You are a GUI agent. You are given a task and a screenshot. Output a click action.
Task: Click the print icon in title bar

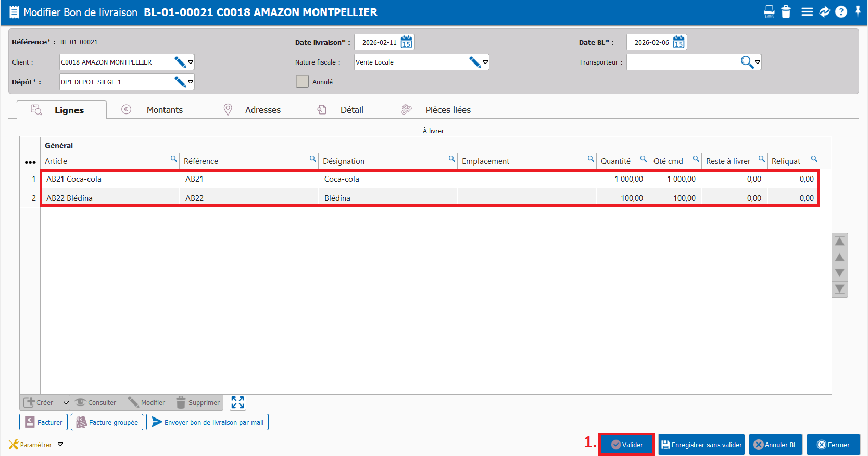point(769,12)
